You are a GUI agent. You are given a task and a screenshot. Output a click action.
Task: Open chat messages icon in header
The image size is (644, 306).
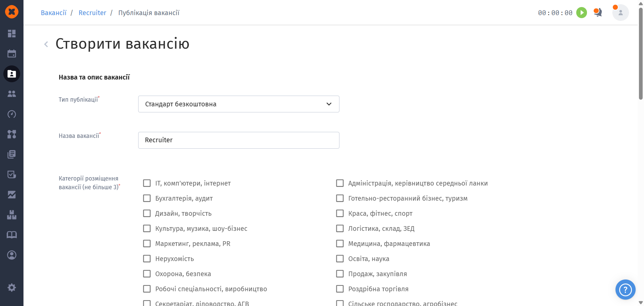tap(598, 13)
